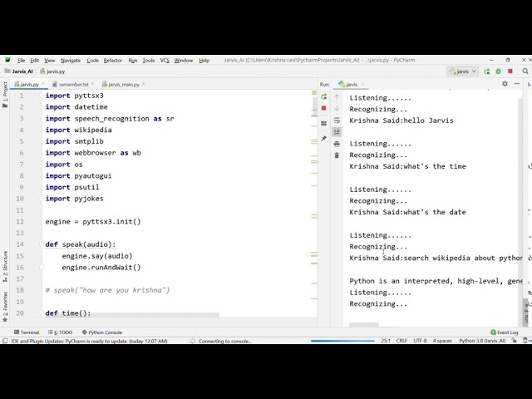Open the TODO tool window
The height and width of the screenshot is (399, 532).
[x=61, y=332]
